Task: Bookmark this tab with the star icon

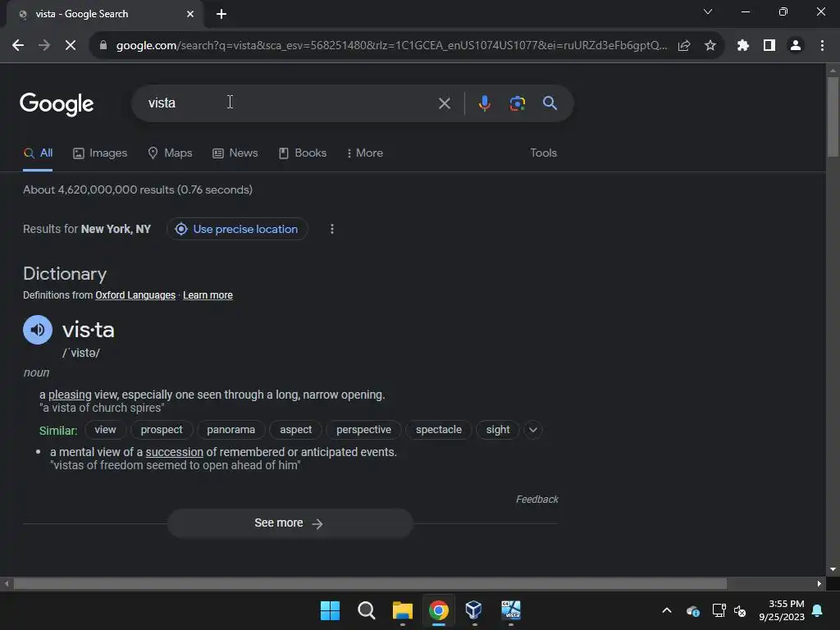Action: pyautogui.click(x=710, y=46)
